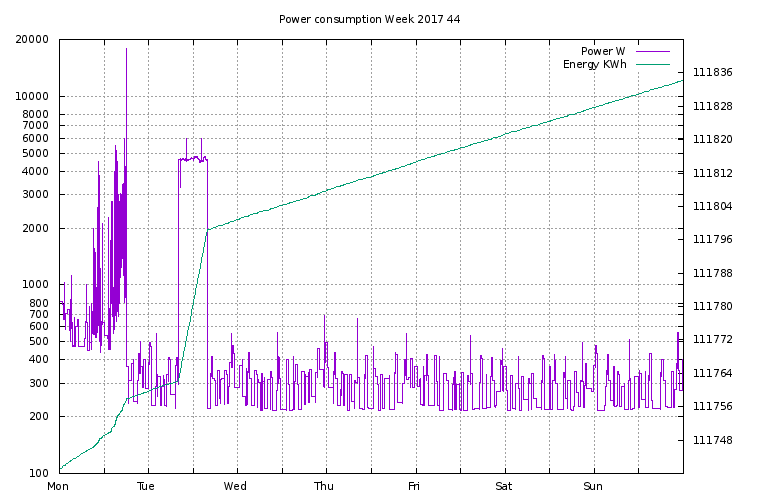Viewport: 768px width, 500px height.
Task: Click the 700 left axis label
Action: [x=39, y=314]
